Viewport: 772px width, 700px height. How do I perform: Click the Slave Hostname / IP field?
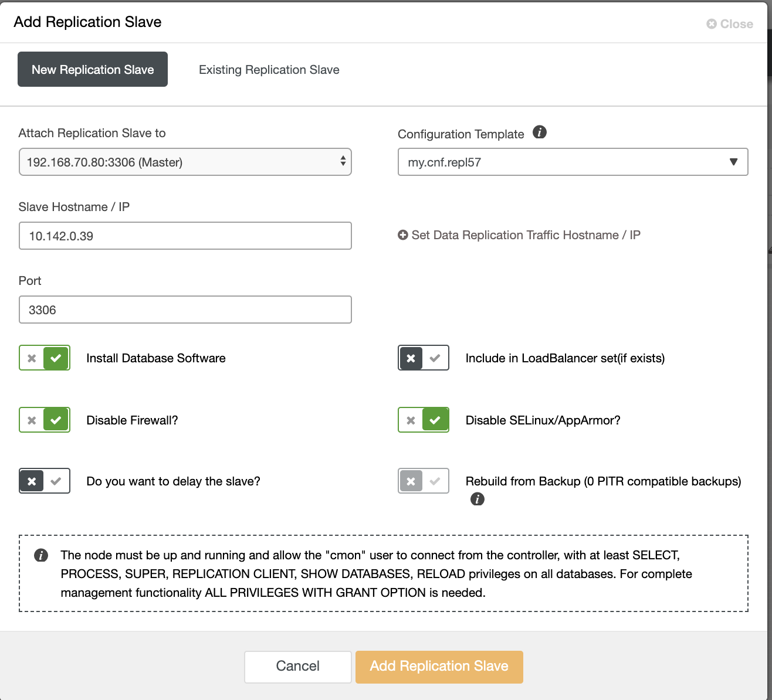pyautogui.click(x=185, y=236)
